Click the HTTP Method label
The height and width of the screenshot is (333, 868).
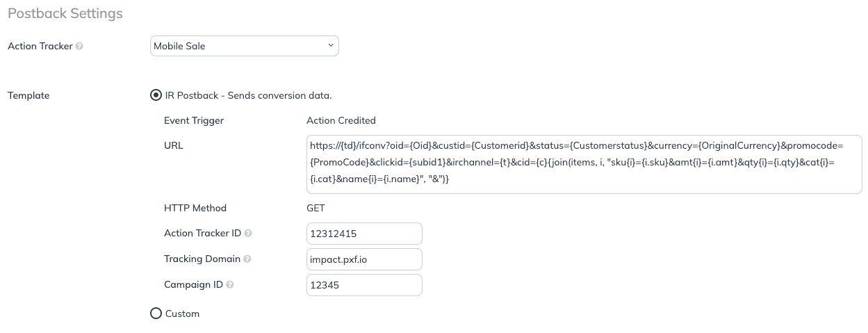pyautogui.click(x=195, y=208)
